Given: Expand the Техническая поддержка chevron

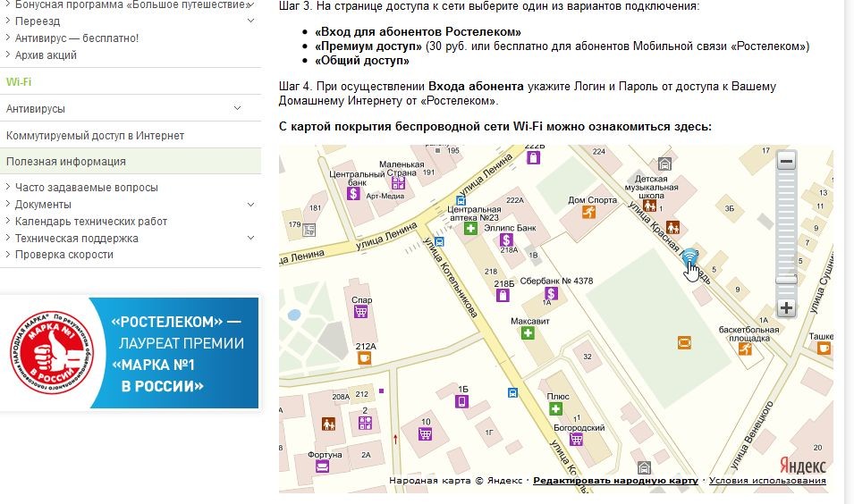Looking at the screenshot, I should 249,239.
